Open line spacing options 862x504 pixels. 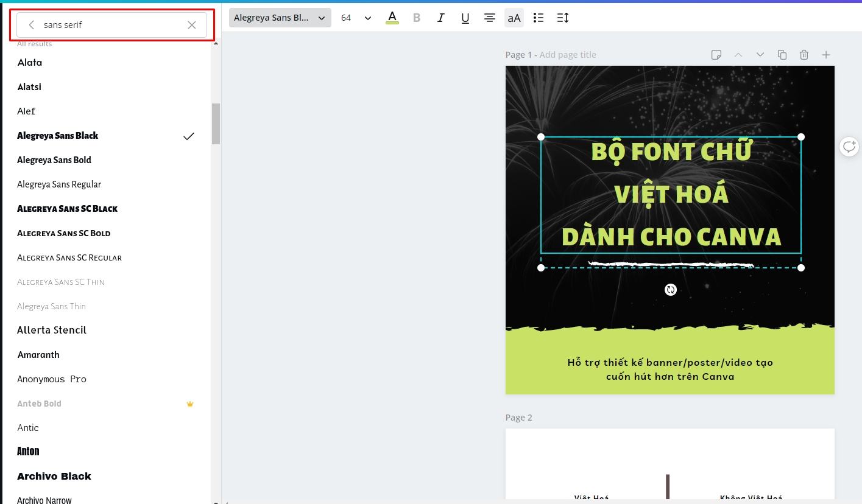click(563, 18)
